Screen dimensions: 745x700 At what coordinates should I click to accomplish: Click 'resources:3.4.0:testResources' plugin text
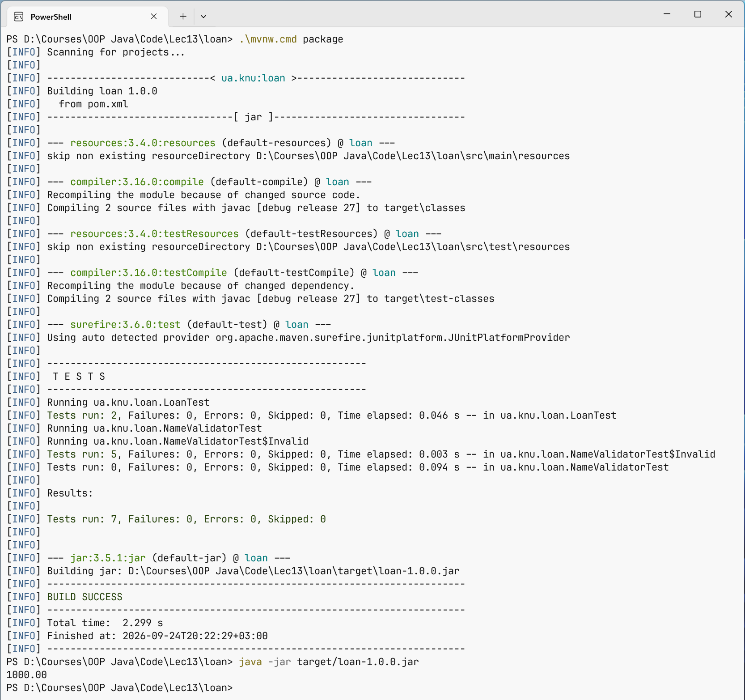154,234
